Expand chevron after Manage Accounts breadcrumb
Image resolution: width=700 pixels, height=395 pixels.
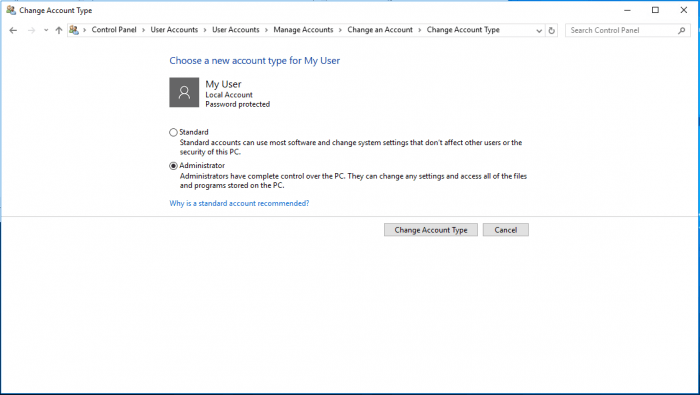tap(340, 30)
